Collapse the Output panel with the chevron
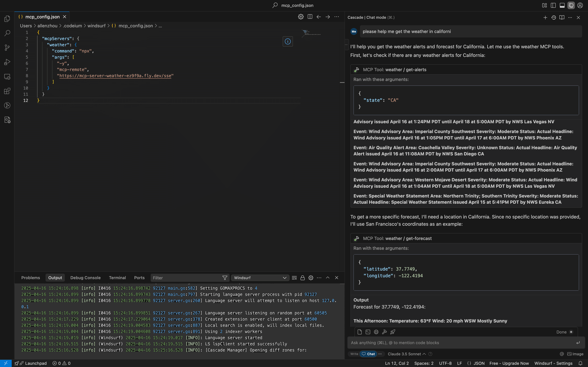Screen dimensions: 588x367 point(328,278)
